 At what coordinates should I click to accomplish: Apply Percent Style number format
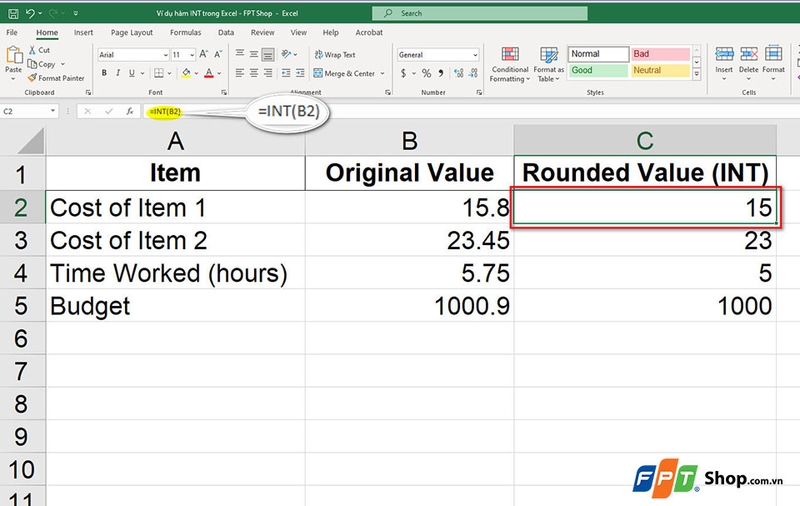(x=426, y=73)
